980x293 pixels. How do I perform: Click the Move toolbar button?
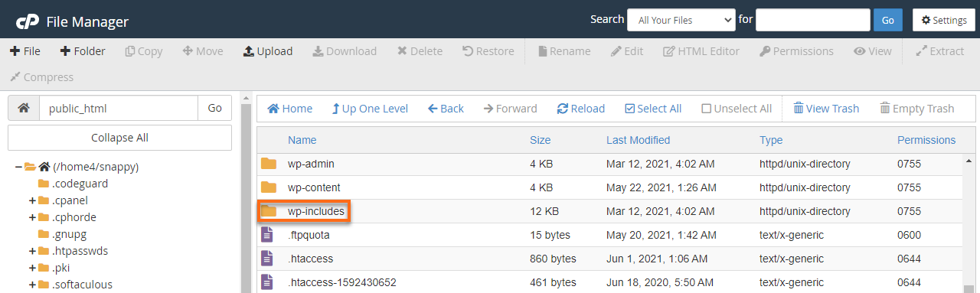(203, 51)
